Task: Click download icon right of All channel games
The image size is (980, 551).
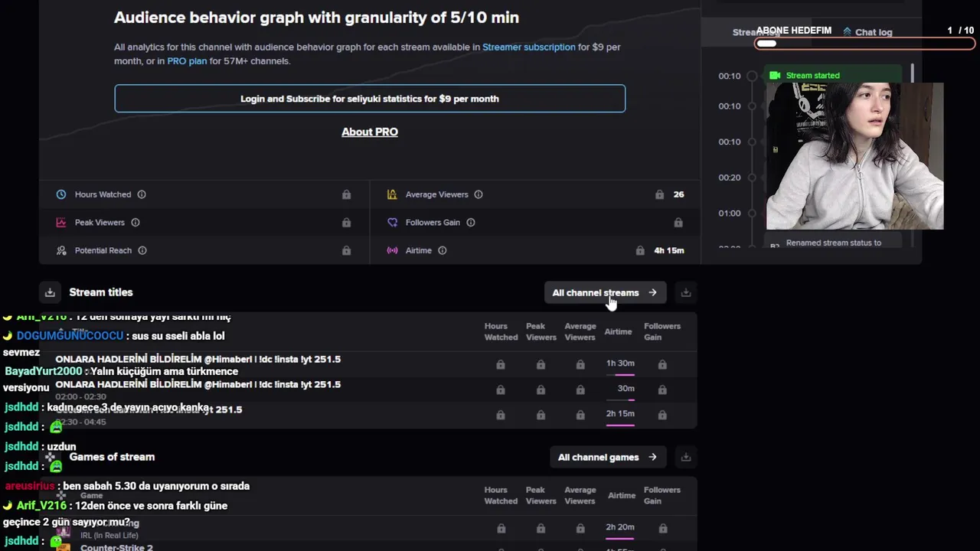Action: coord(686,457)
